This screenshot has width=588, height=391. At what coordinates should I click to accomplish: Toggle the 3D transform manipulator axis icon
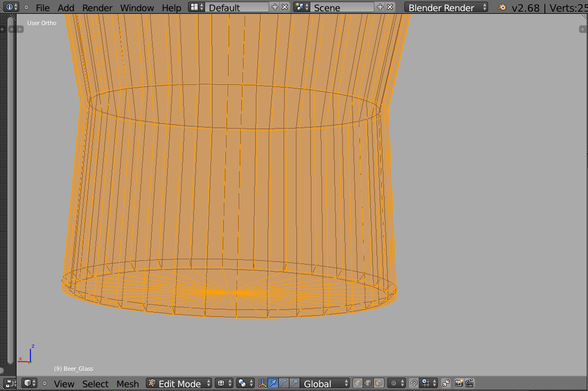point(262,383)
